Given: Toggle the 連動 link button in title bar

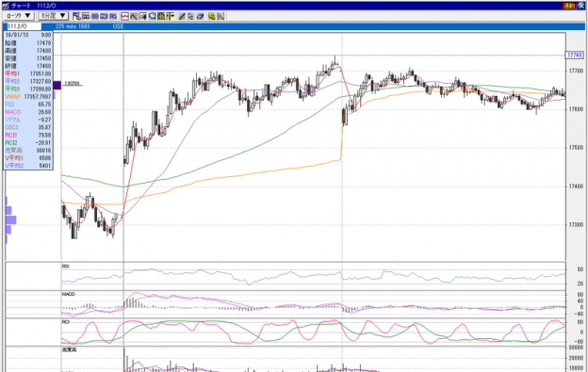Looking at the screenshot, I should 568,6.
